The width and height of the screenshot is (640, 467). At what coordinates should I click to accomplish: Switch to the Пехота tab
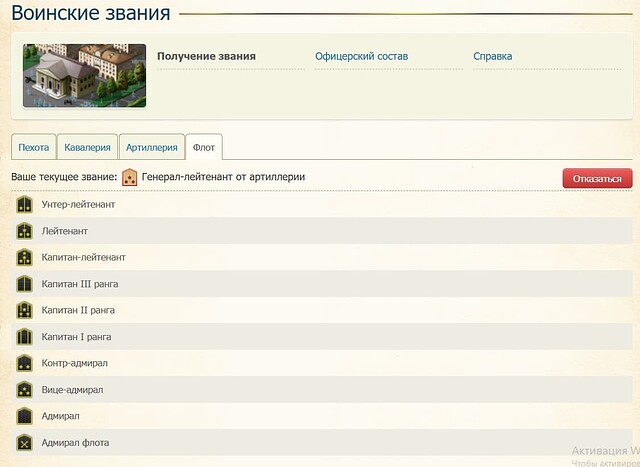[x=33, y=147]
